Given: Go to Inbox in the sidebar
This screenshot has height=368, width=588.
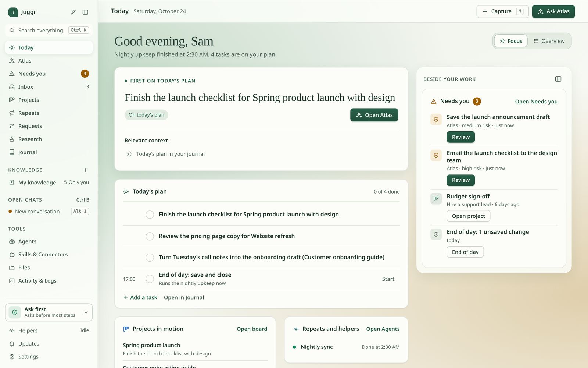Looking at the screenshot, I should (x=49, y=87).
